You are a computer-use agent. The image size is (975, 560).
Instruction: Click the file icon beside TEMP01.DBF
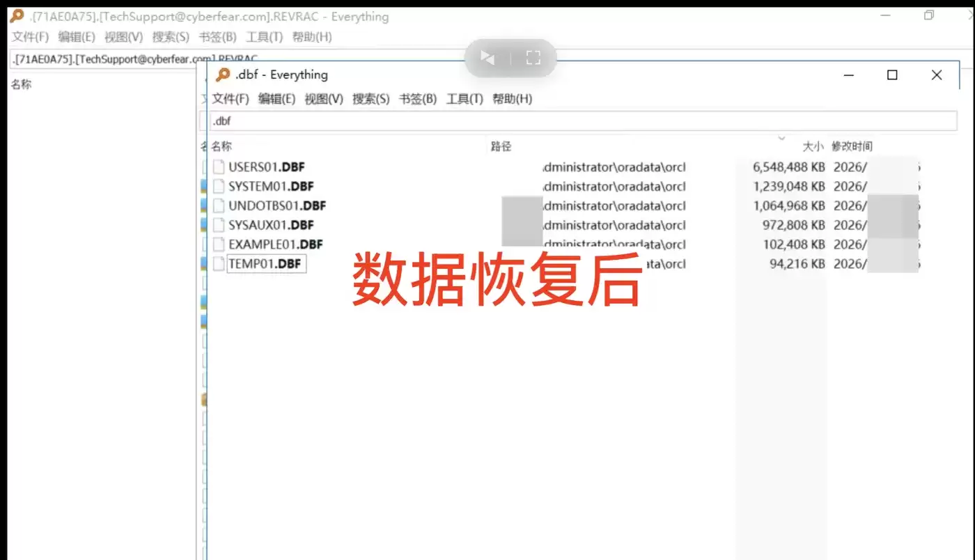pyautogui.click(x=219, y=264)
